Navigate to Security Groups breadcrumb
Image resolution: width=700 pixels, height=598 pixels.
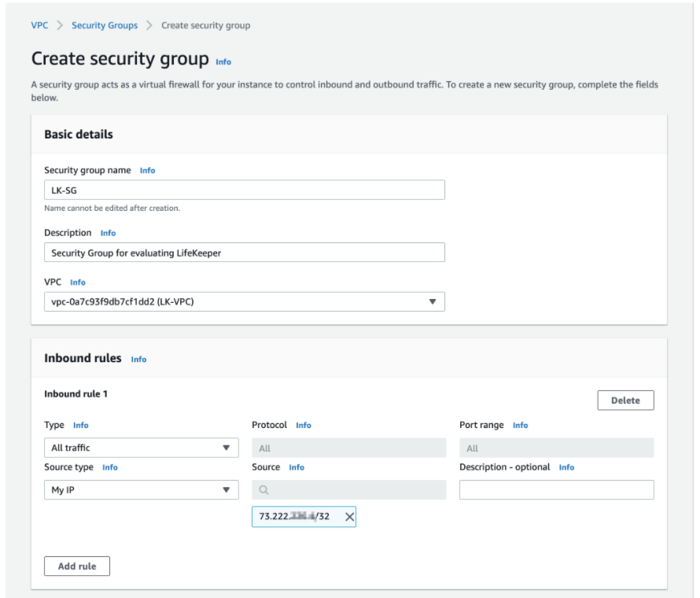(x=105, y=25)
